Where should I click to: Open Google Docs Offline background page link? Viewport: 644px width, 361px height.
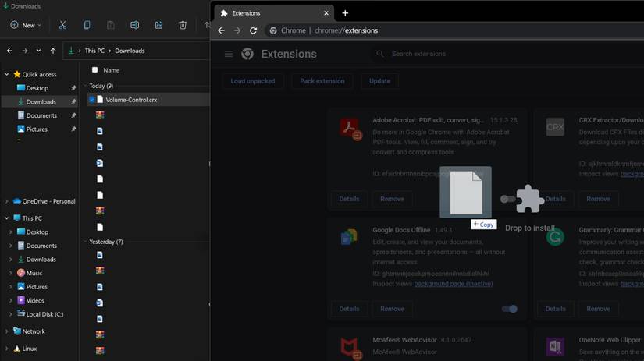(454, 284)
